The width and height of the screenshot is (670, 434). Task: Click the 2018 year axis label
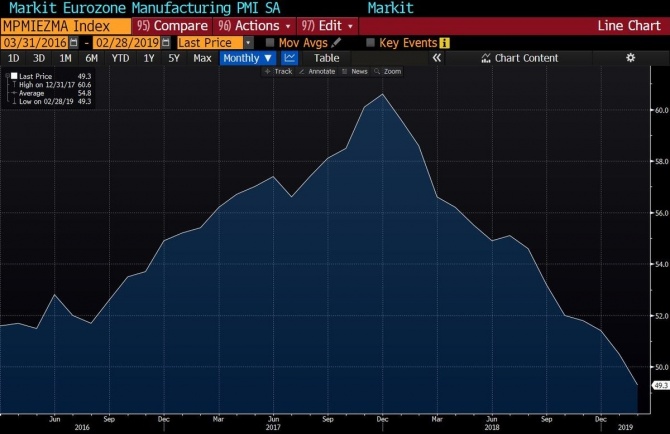(492, 428)
